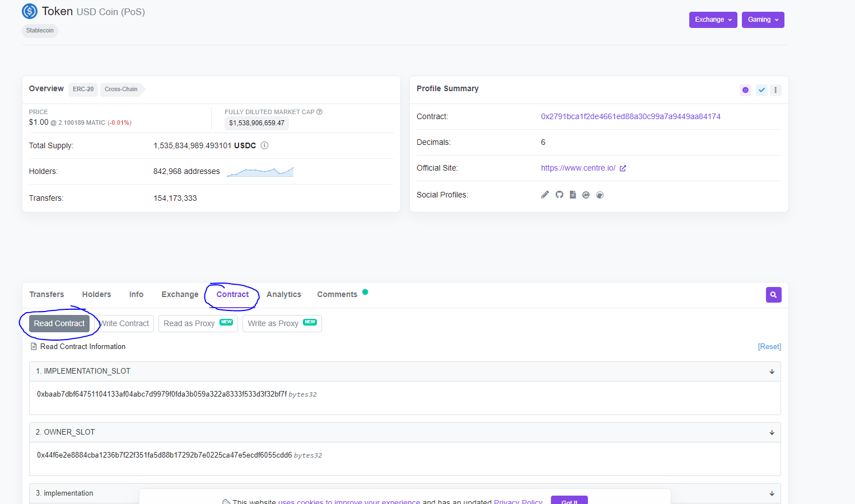
Task: Click the ERC-20 tag
Action: point(83,90)
